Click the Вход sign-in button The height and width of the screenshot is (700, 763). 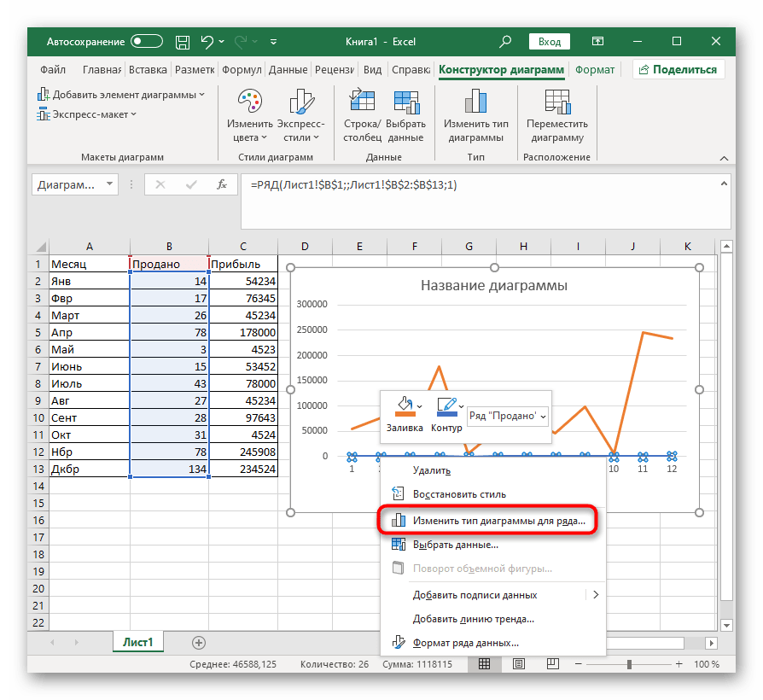[550, 41]
